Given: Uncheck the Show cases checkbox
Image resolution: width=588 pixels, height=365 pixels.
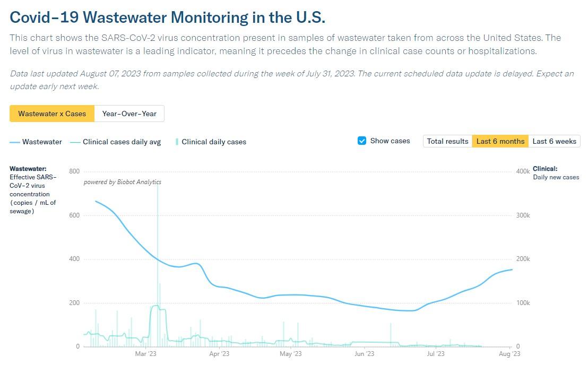Looking at the screenshot, I should 362,141.
